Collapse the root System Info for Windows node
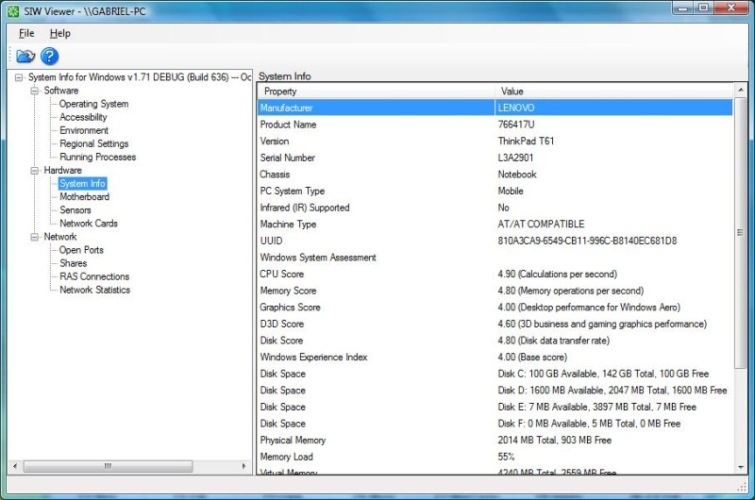This screenshot has width=755, height=500. click(x=20, y=77)
